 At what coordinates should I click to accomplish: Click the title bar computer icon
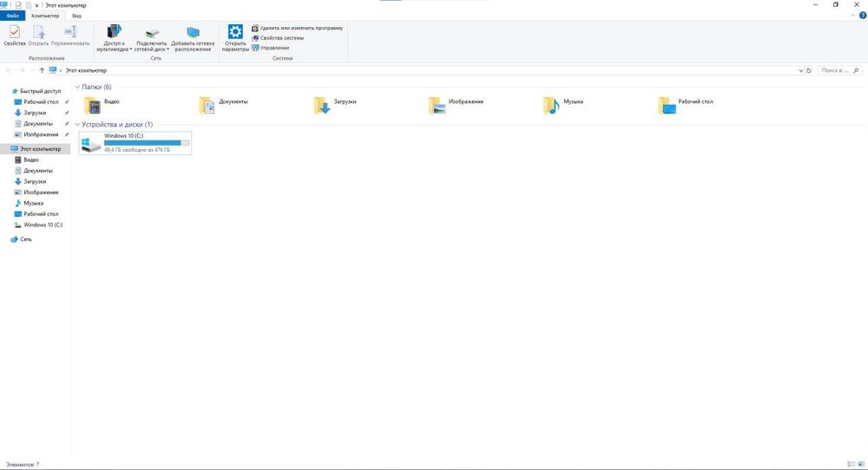(x=4, y=5)
